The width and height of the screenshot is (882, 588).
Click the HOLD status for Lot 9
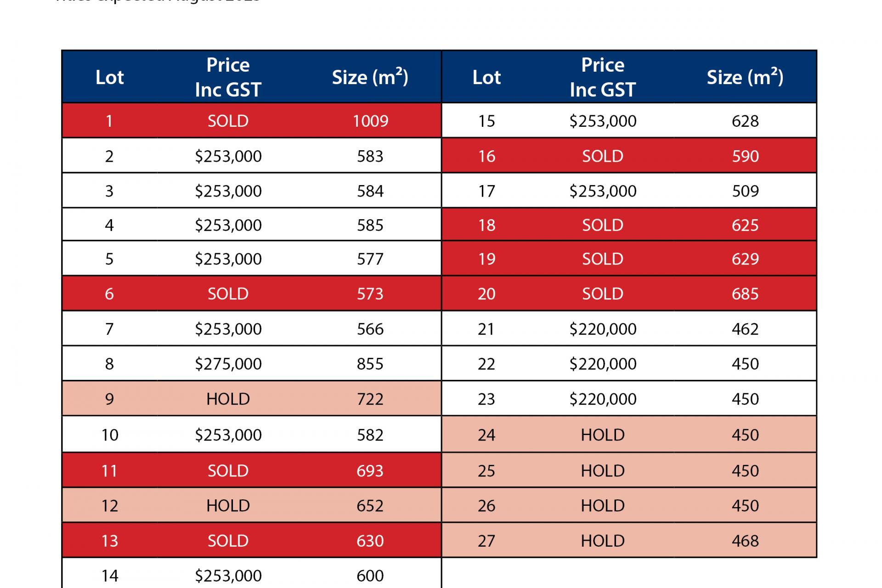(x=228, y=399)
